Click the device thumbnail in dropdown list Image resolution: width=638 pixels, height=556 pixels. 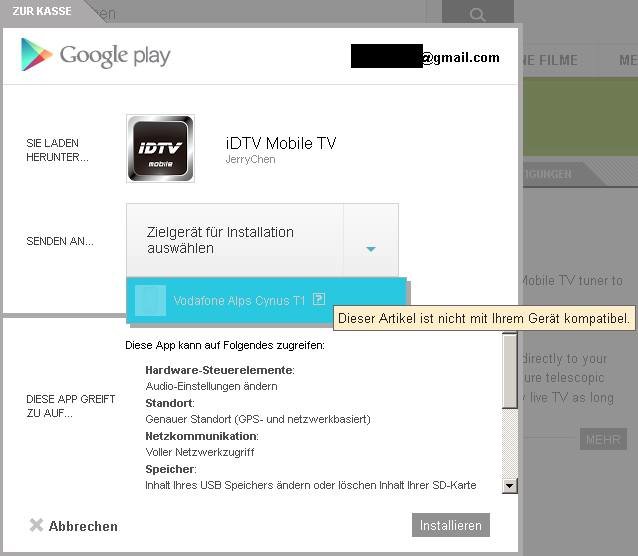[150, 301]
